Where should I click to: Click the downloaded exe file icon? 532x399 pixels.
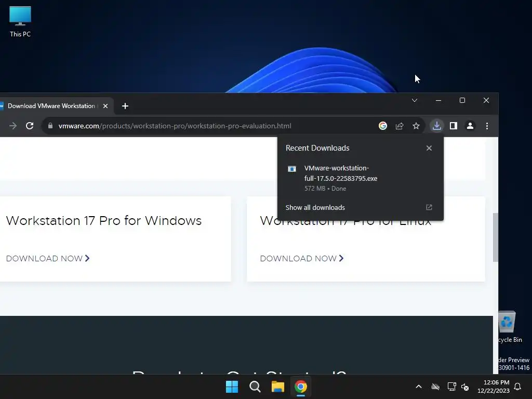coord(292,169)
